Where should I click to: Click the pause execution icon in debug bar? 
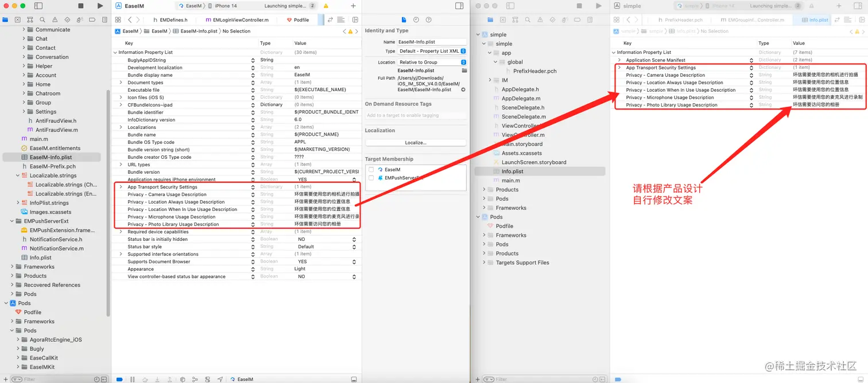coord(132,380)
